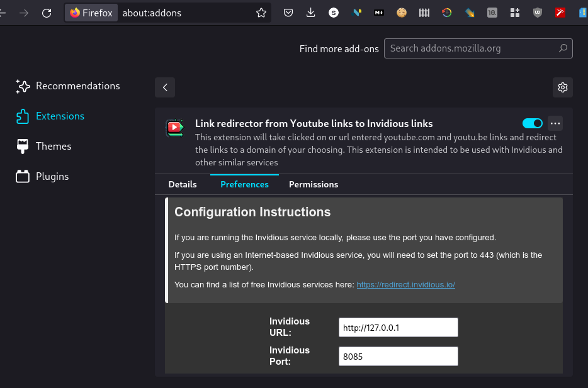The image size is (588, 388).
Task: Click the red magic wand extension icon
Action: (x=560, y=13)
